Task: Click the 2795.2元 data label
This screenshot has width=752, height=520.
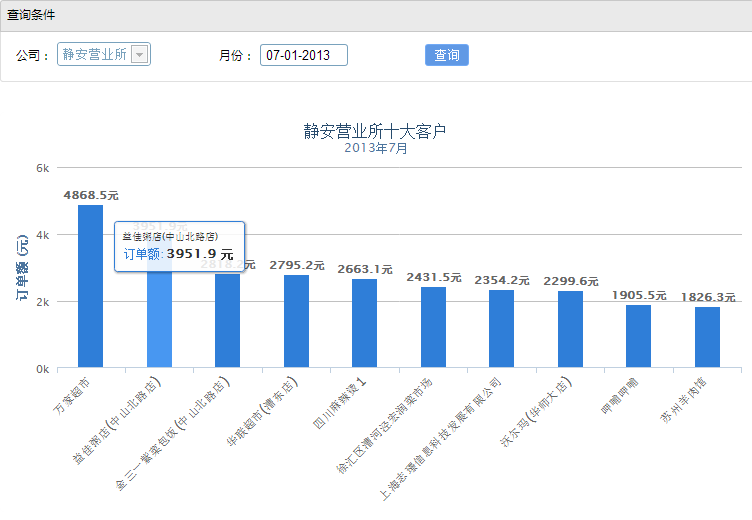Action: tap(297, 265)
